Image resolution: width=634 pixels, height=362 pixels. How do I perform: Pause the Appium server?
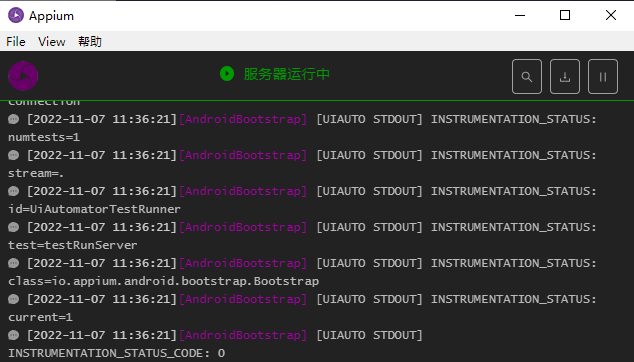point(602,76)
